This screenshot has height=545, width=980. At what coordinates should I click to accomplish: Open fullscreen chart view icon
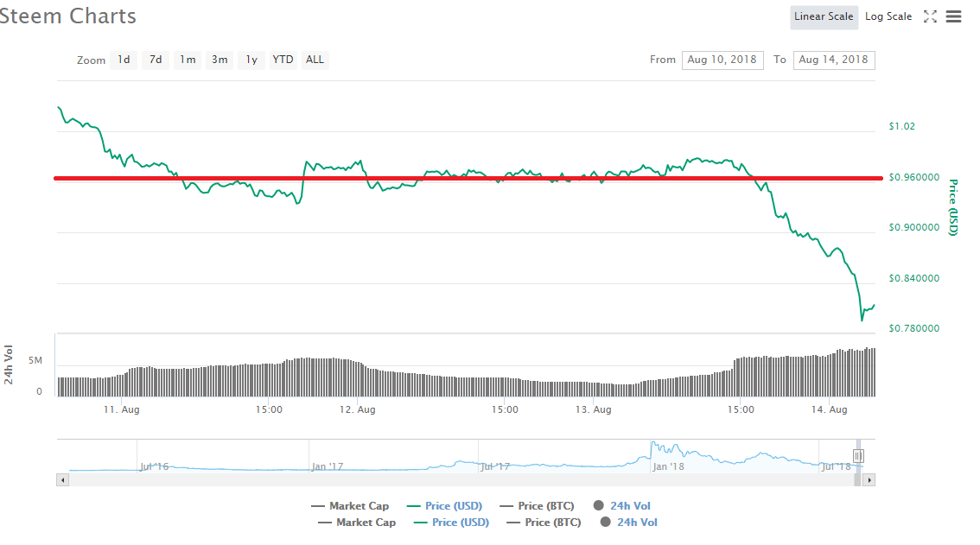click(x=930, y=17)
